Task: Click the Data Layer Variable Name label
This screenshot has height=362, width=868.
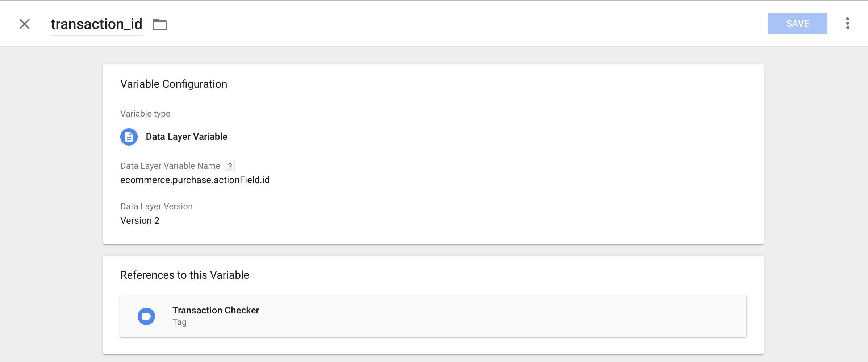Action: click(x=170, y=166)
